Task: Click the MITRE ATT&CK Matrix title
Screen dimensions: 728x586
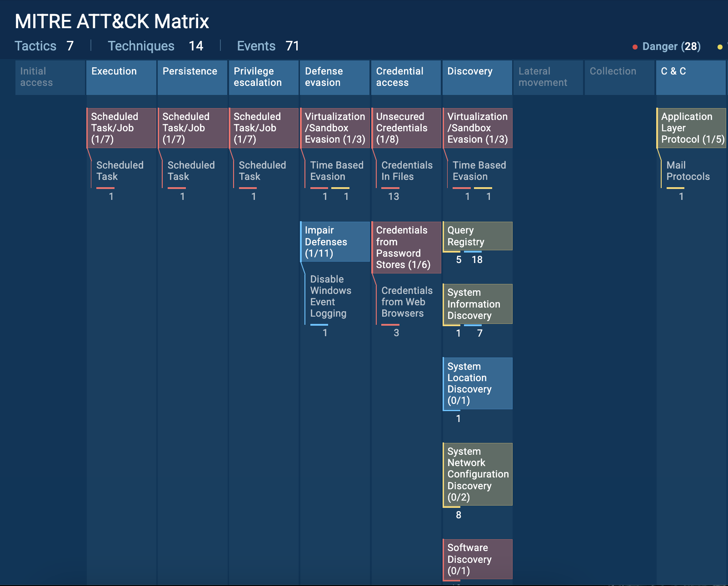Action: [112, 21]
